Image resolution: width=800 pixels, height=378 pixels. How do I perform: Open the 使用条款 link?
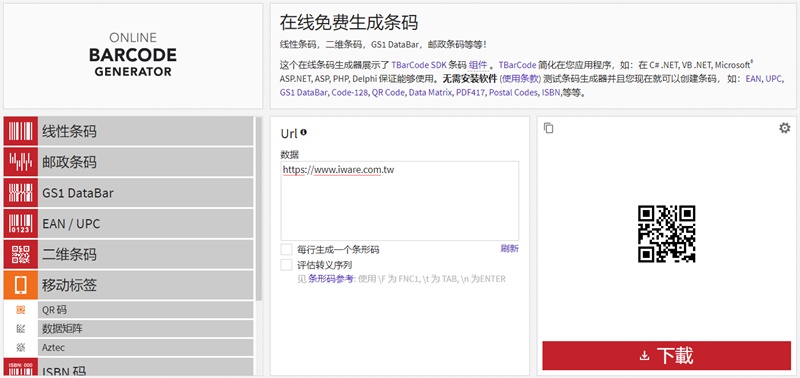click(520, 79)
